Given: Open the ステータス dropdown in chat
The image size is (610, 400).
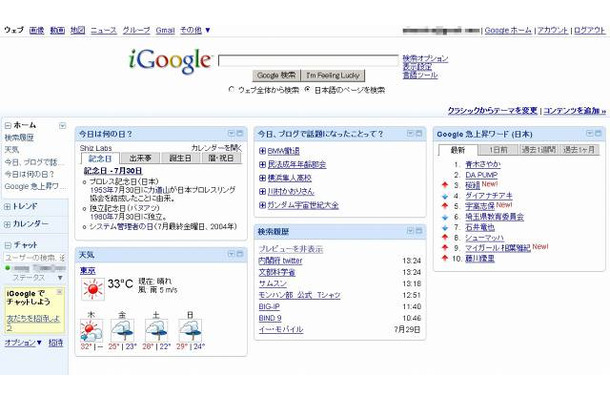Looking at the screenshot, I should pyautogui.click(x=60, y=277).
